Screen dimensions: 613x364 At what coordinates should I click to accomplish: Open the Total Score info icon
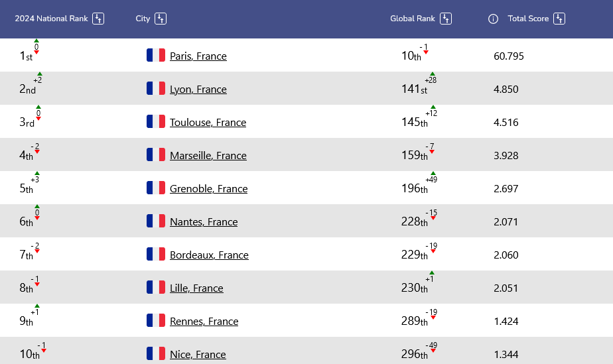493,19
